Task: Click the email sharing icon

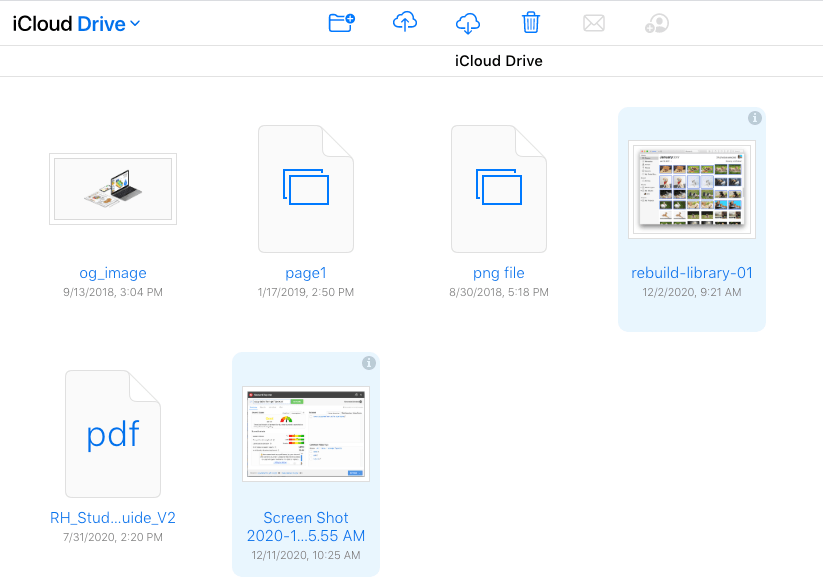Action: 593,22
